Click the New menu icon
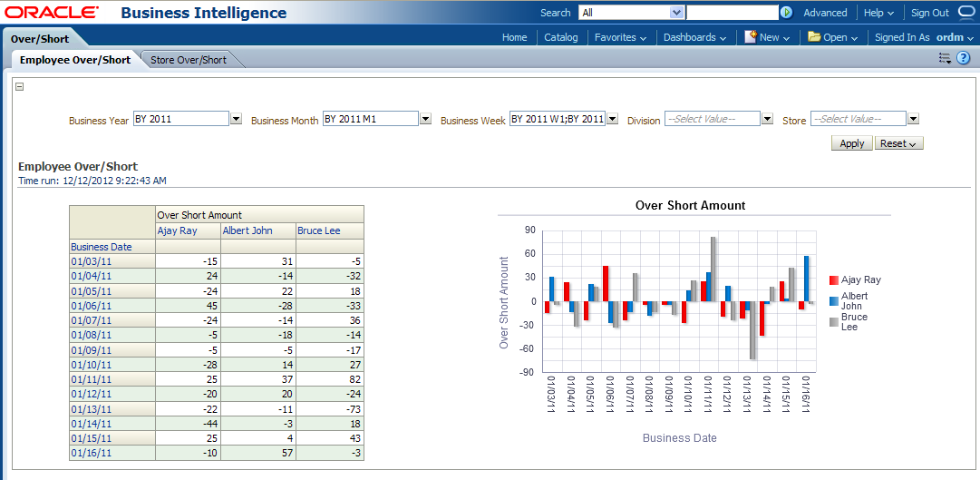Image resolution: width=980 pixels, height=480 pixels. coord(751,37)
